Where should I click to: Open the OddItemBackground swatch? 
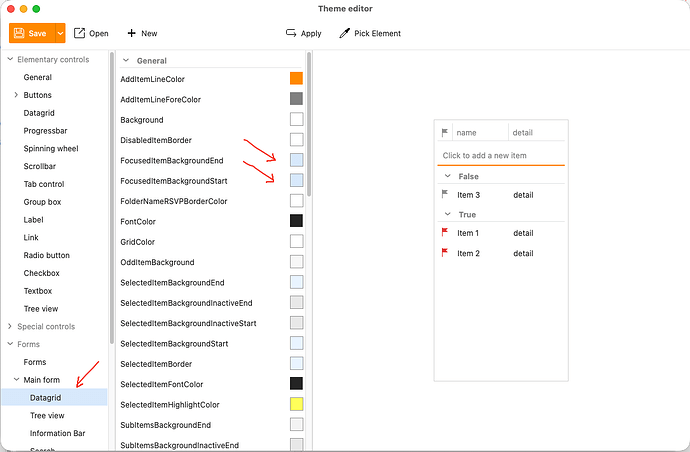click(x=296, y=261)
